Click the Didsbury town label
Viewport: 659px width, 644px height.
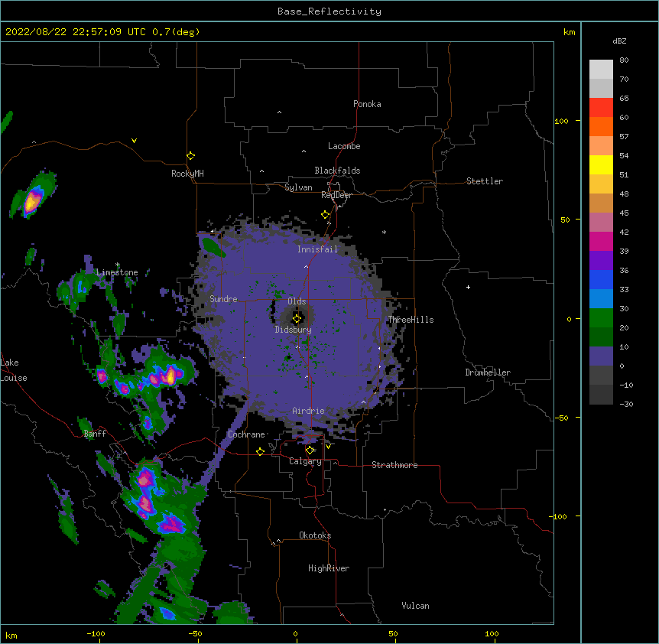tap(293, 330)
